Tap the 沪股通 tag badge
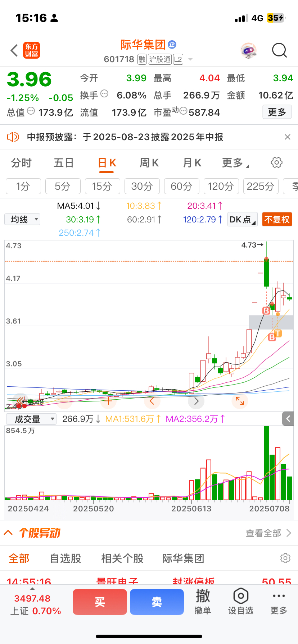The width and height of the screenshot is (298, 644). pos(160,59)
